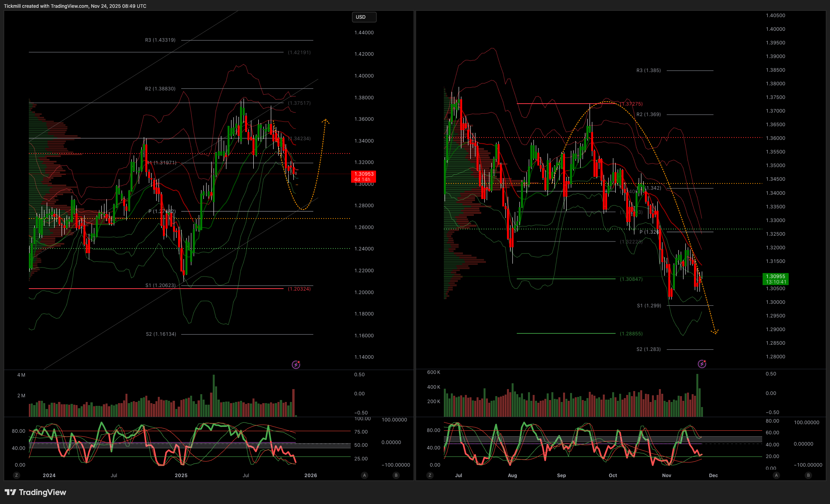
Task: Click the left chart's lightning bolt icon
Action: click(296, 365)
